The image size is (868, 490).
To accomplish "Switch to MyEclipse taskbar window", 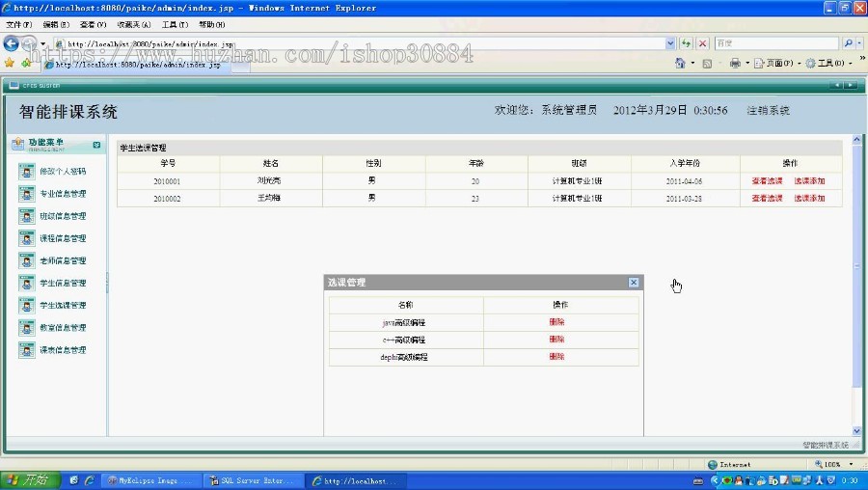I will point(151,481).
